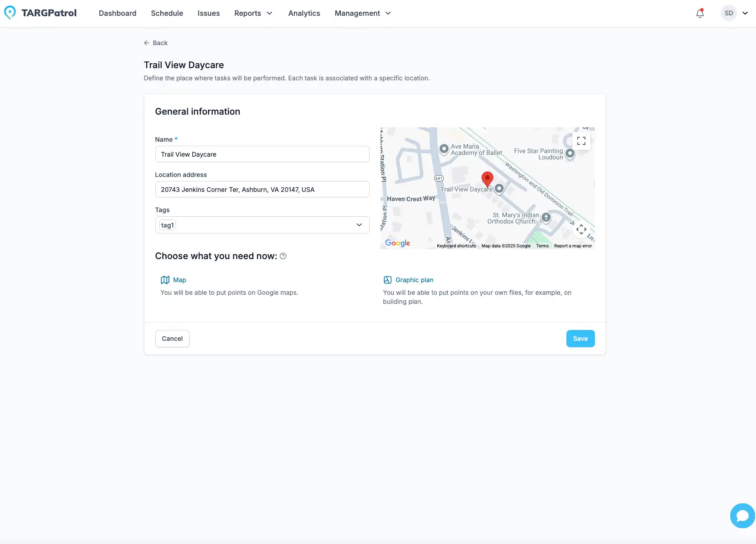Click Trail View Daycare map marker
756x544 pixels.
(x=499, y=188)
